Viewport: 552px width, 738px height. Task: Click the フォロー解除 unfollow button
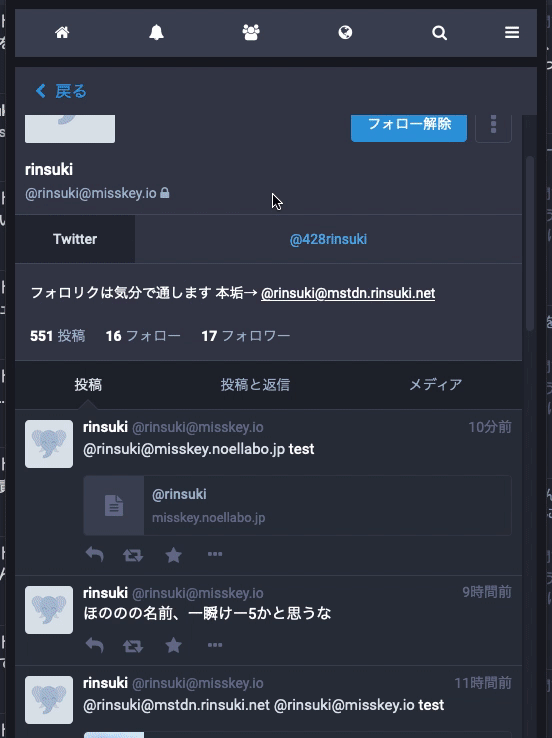click(409, 127)
